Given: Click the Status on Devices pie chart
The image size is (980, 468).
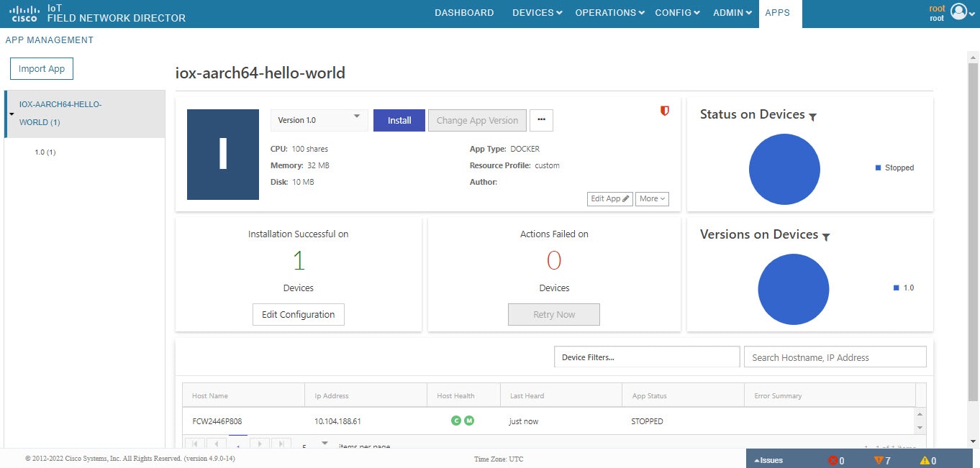Looking at the screenshot, I should pos(784,170).
